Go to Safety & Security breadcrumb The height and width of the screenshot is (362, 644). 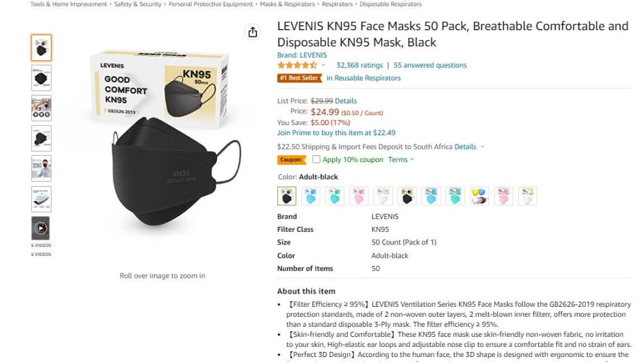138,4
